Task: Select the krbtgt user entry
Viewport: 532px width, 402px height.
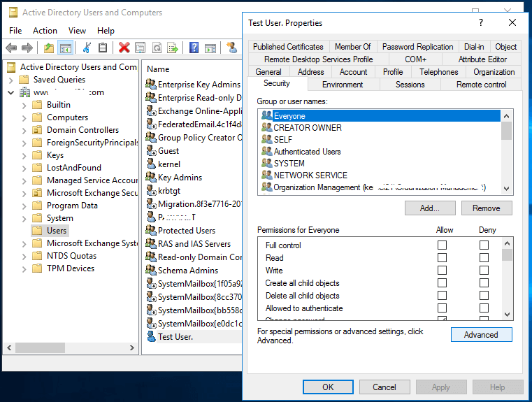Action: [169, 191]
